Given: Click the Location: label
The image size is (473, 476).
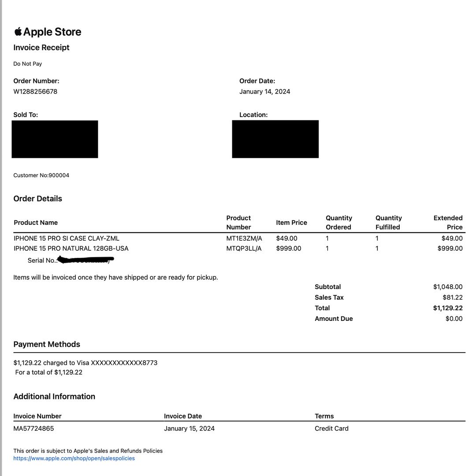Looking at the screenshot, I should (253, 115).
